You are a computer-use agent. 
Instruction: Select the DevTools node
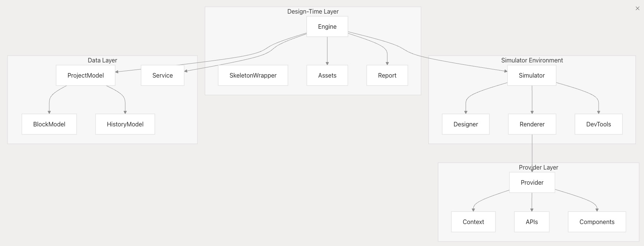598,124
